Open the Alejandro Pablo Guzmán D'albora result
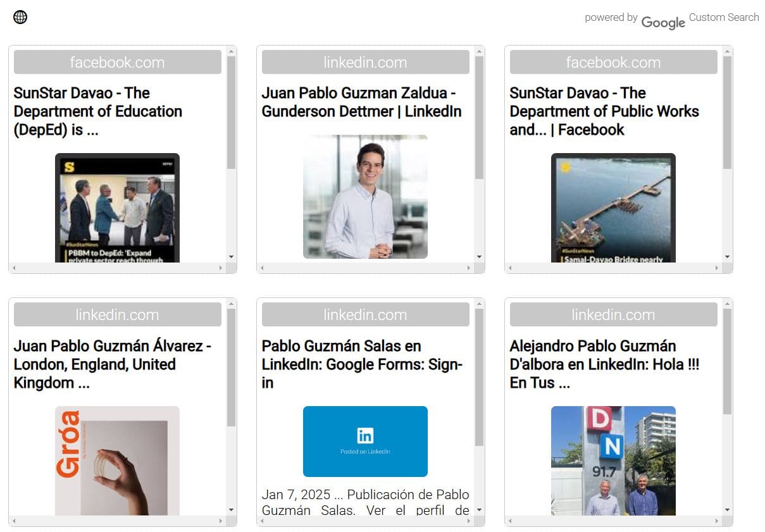The image size is (765, 532). (604, 364)
